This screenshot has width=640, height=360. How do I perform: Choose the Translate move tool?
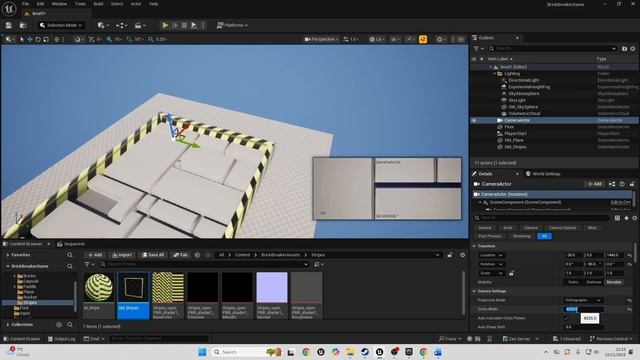(x=30, y=39)
